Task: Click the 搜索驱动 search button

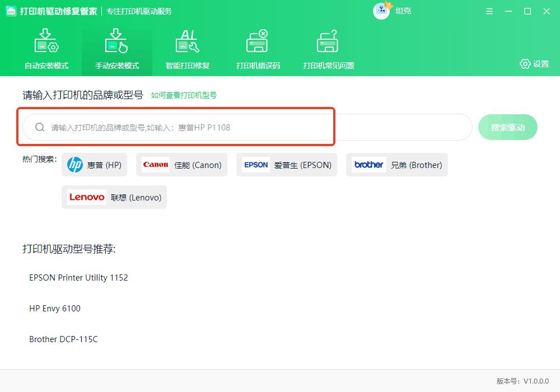Action: [x=507, y=127]
